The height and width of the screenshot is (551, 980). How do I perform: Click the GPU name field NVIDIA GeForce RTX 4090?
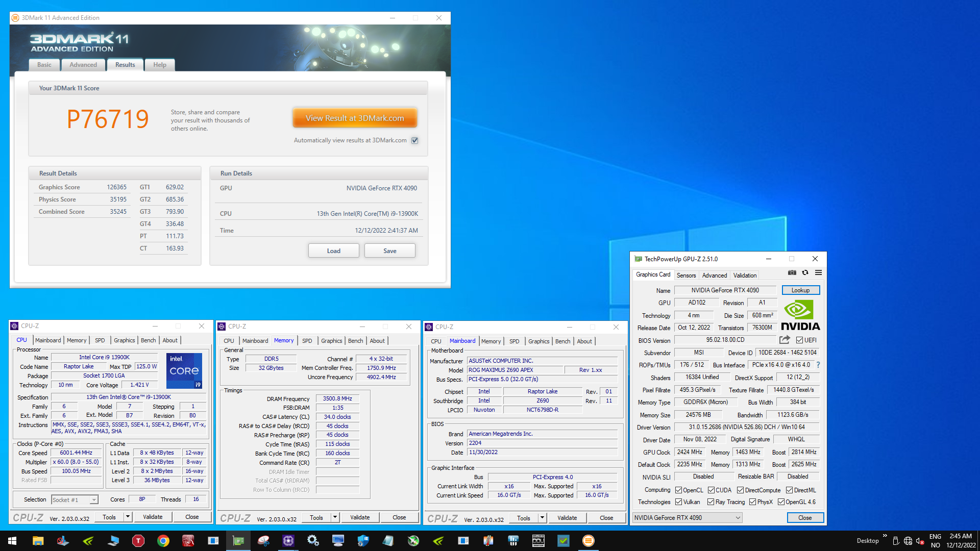(725, 290)
